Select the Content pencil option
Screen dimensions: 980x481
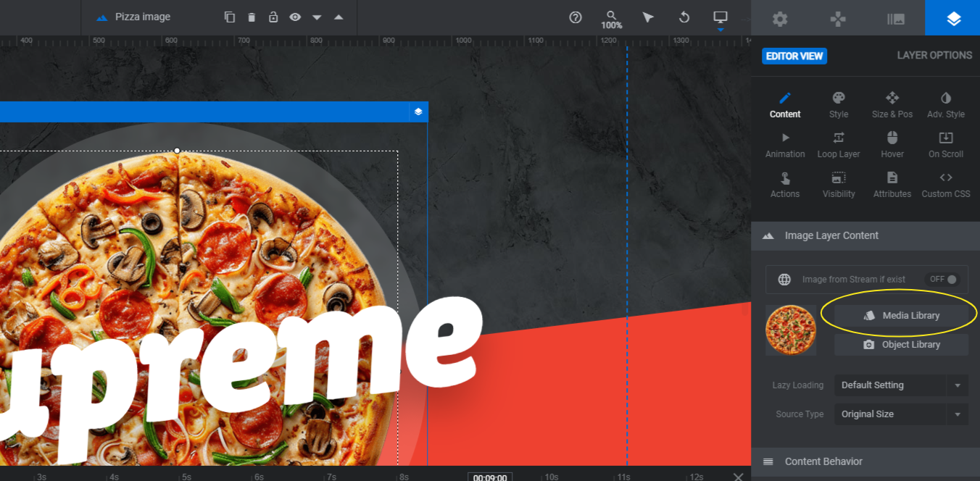pos(785,105)
